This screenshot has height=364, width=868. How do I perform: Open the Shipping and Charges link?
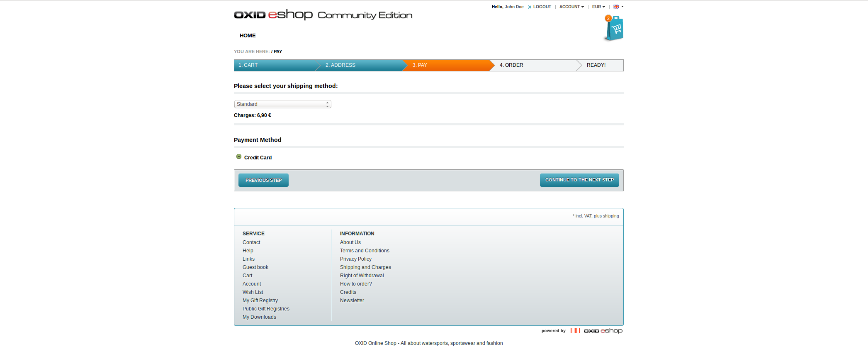click(x=365, y=267)
